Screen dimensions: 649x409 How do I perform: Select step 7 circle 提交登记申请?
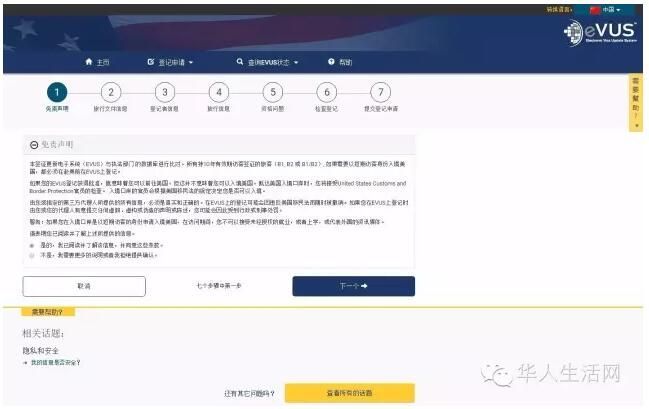381,92
